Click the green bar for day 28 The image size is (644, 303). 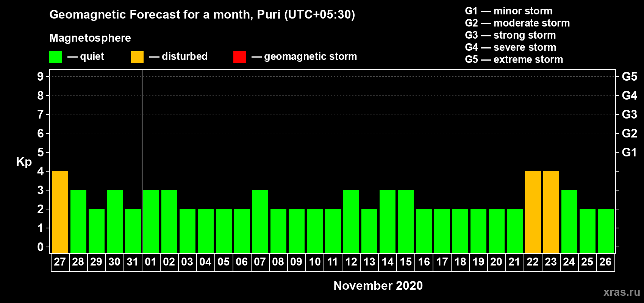click(x=78, y=222)
